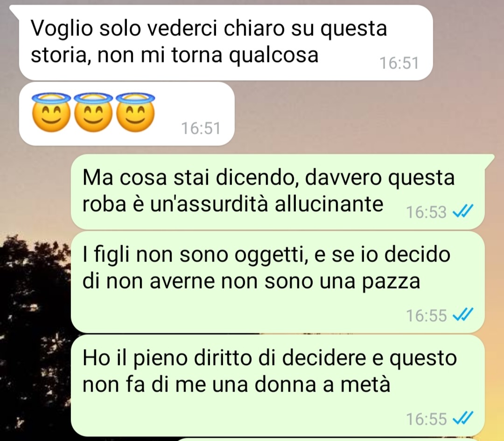
Task: Select message 'Ma cosa stai dicendo'
Action: (278, 192)
